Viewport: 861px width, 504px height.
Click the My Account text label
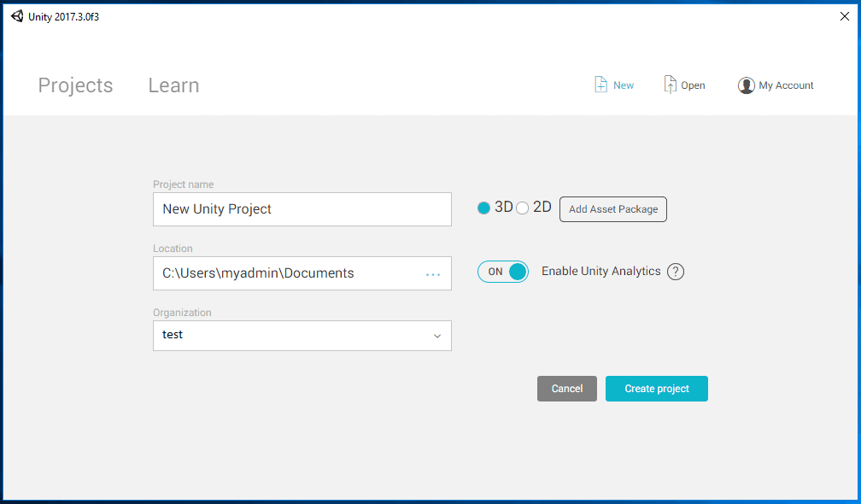tap(786, 85)
